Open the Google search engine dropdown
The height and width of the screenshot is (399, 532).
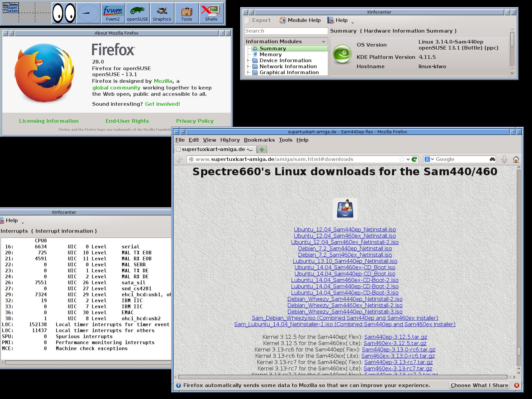429,159
